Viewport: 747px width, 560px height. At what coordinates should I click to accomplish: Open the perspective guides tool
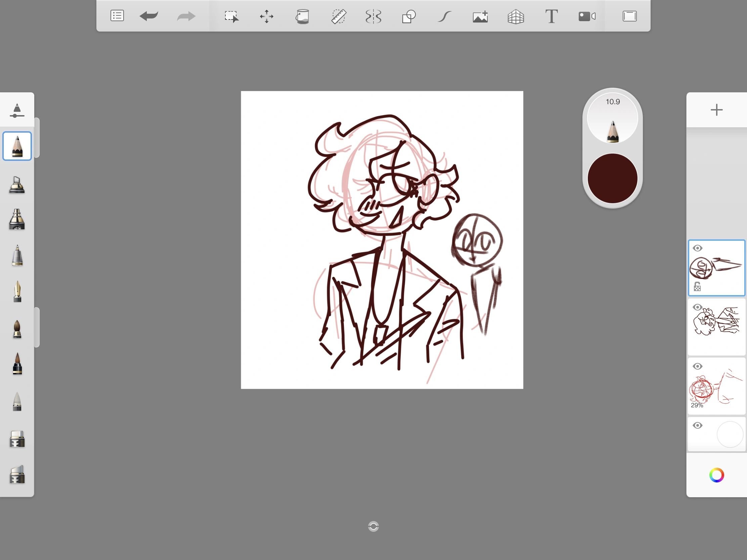click(516, 16)
